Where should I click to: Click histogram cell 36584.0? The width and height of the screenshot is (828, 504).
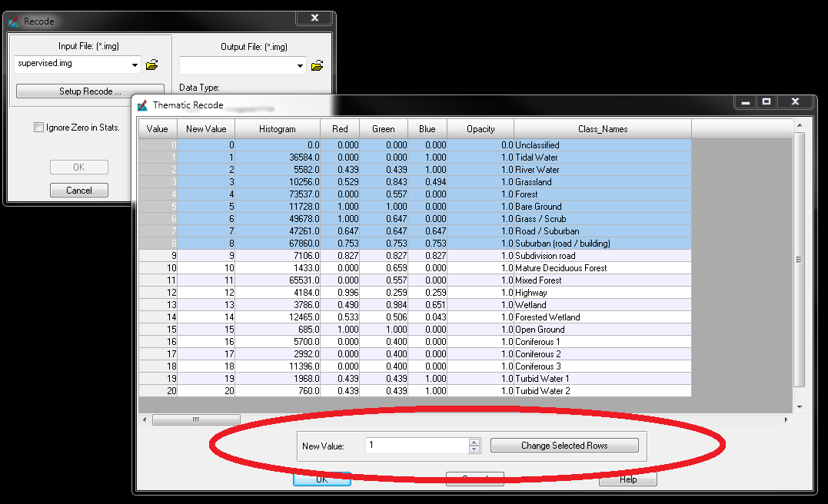pyautogui.click(x=278, y=157)
